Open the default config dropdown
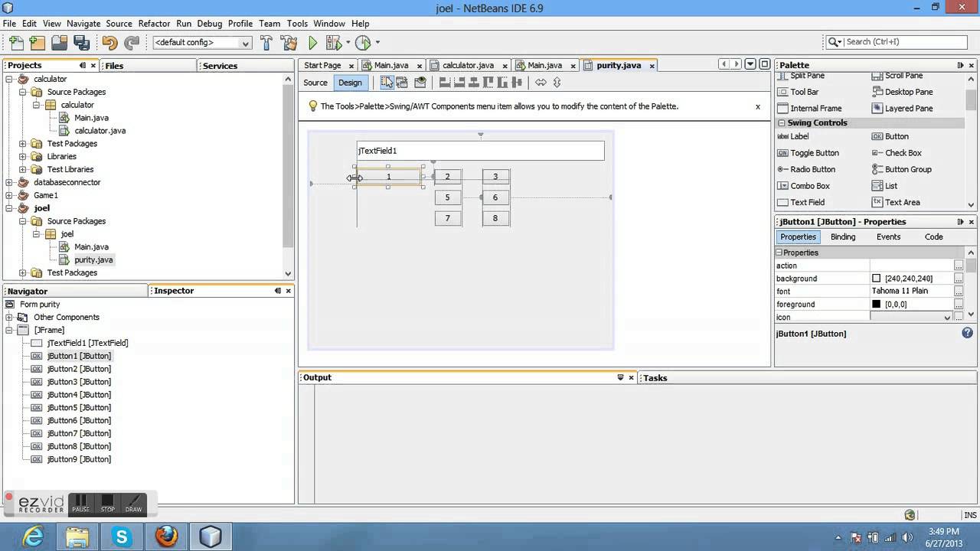The image size is (980, 551). (x=201, y=43)
